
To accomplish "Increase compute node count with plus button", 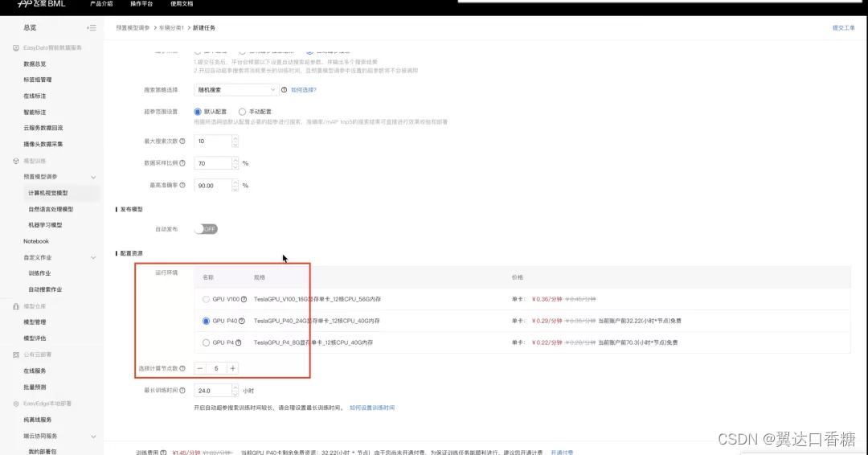I will [x=232, y=369].
